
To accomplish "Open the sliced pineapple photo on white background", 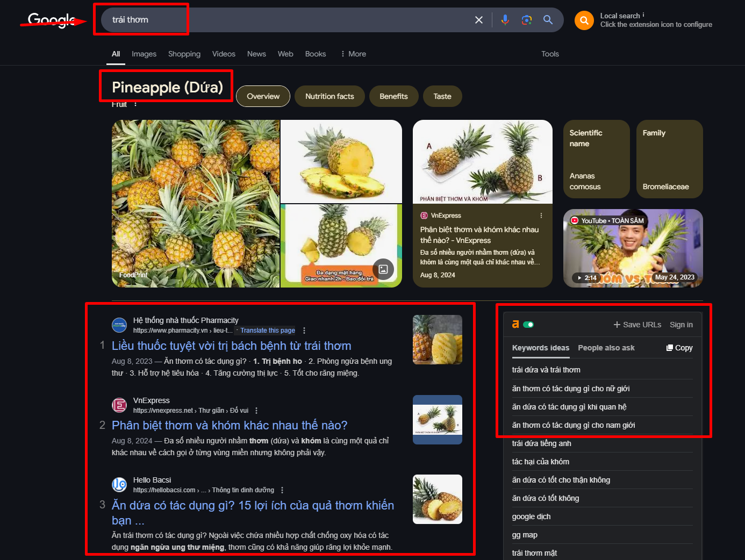I will [x=341, y=161].
